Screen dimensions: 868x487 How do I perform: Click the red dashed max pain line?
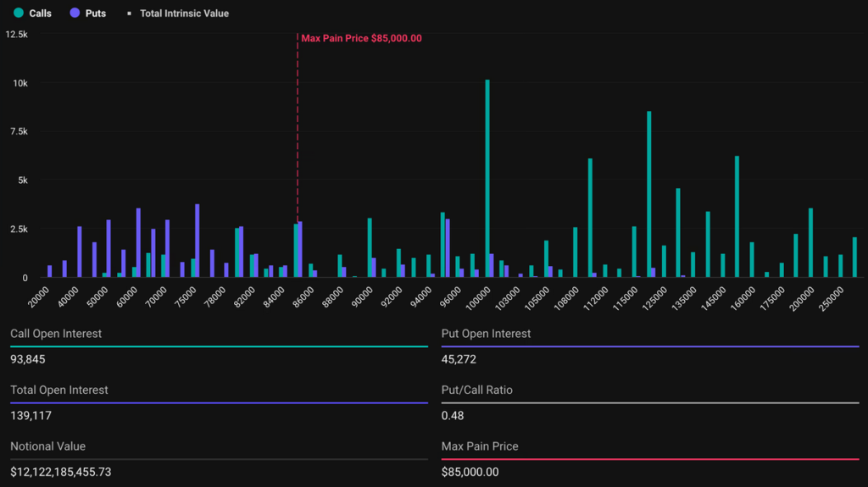[298, 127]
